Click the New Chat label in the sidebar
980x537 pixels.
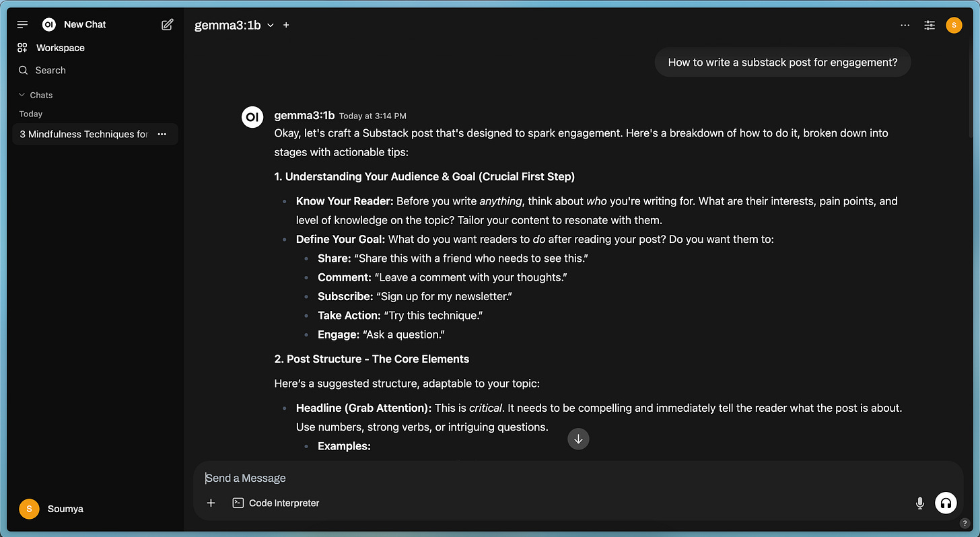point(85,24)
